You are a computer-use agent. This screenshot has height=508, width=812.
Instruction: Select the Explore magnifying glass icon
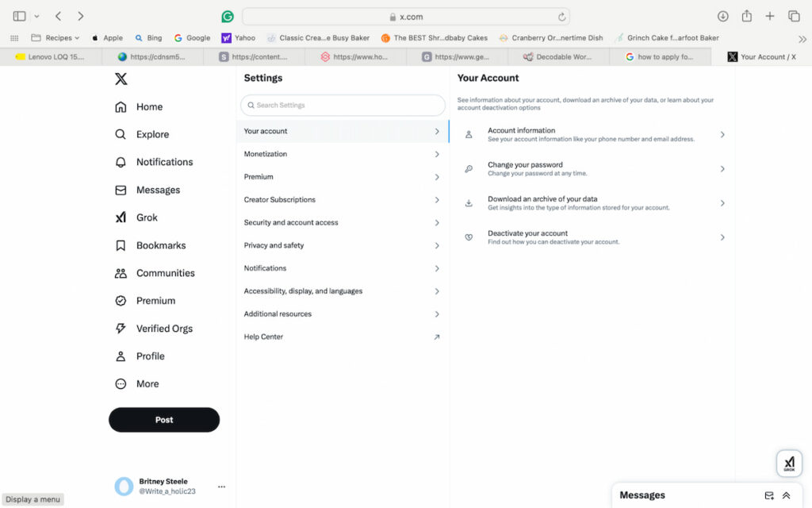[120, 134]
